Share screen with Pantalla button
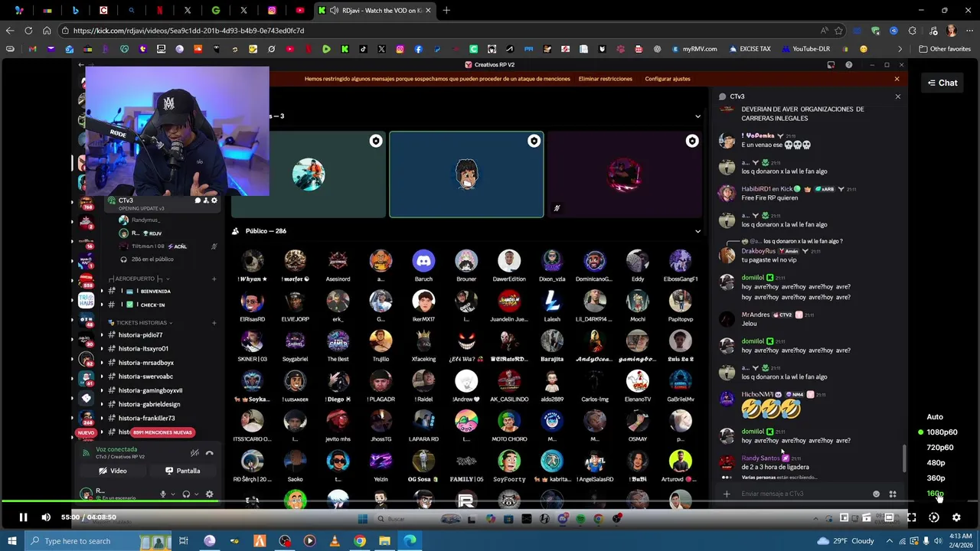Viewport: 980px width, 551px height. (182, 471)
